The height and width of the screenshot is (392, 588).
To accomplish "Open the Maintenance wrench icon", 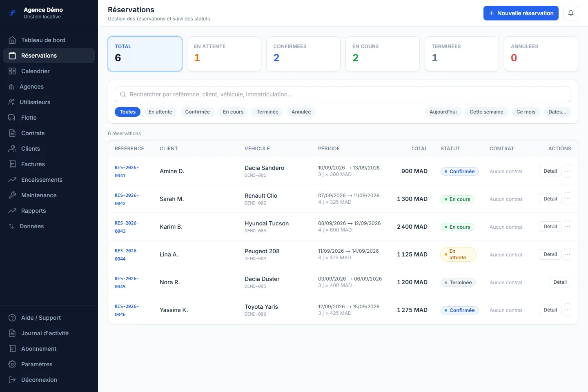I will click(12, 195).
